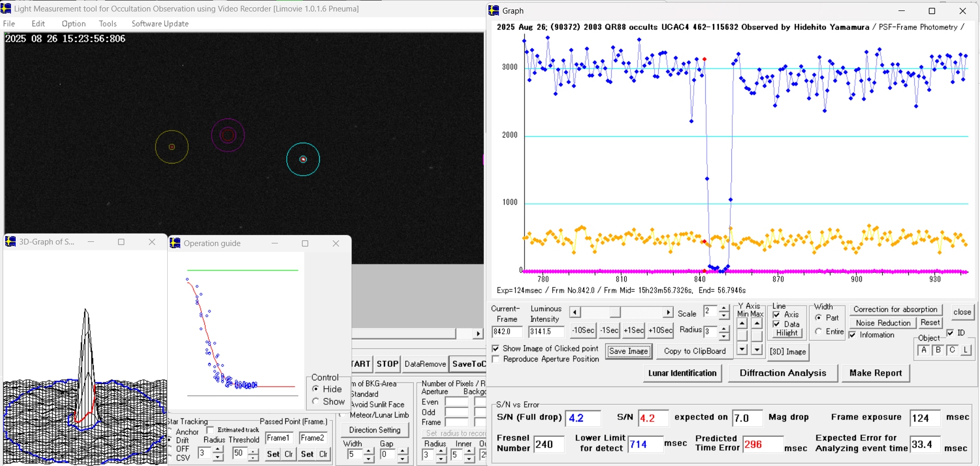Select Object L button in Graph window
Image resolution: width=980 pixels, height=466 pixels.
tap(966, 351)
